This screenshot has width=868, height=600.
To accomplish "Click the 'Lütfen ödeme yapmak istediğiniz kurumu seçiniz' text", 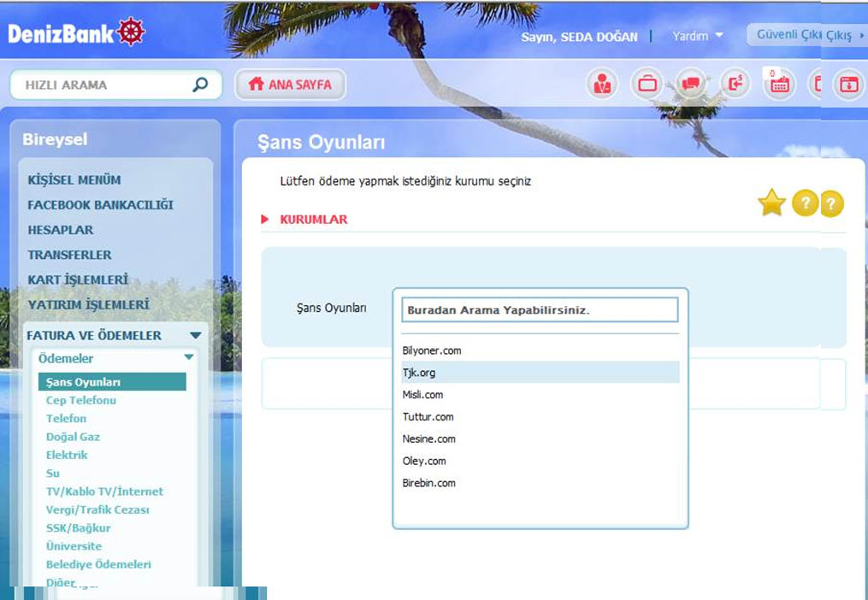I will pos(405,181).
